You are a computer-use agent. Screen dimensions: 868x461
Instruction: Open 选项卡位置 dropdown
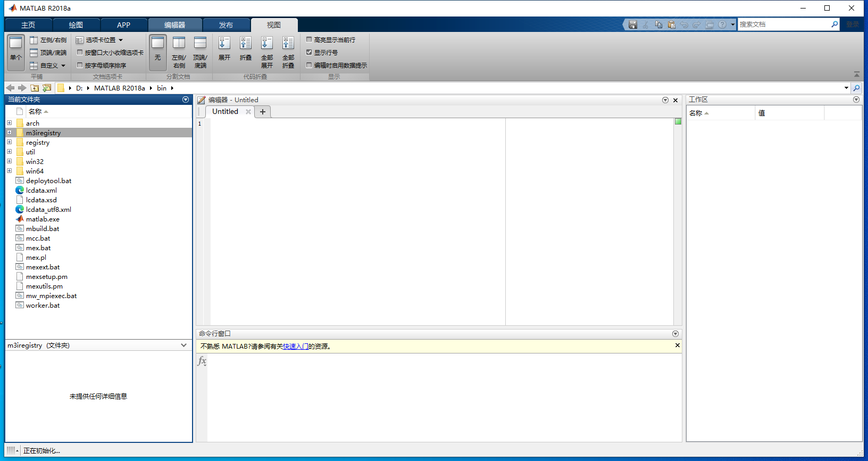pos(99,40)
